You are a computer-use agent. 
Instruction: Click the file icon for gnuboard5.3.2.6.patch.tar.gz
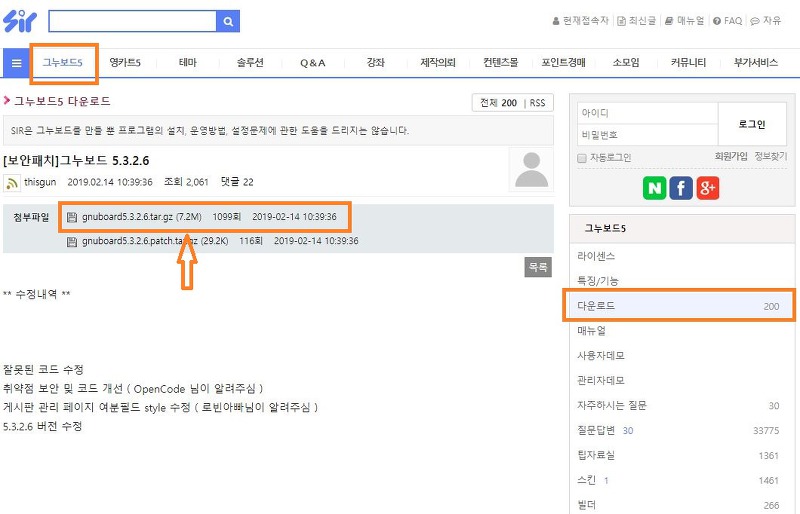(72, 241)
